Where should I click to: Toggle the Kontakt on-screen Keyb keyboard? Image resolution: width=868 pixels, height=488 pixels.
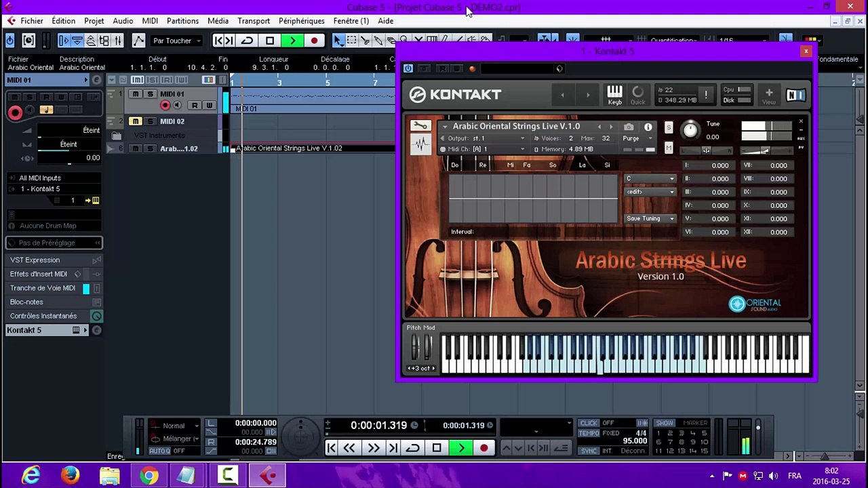[614, 95]
